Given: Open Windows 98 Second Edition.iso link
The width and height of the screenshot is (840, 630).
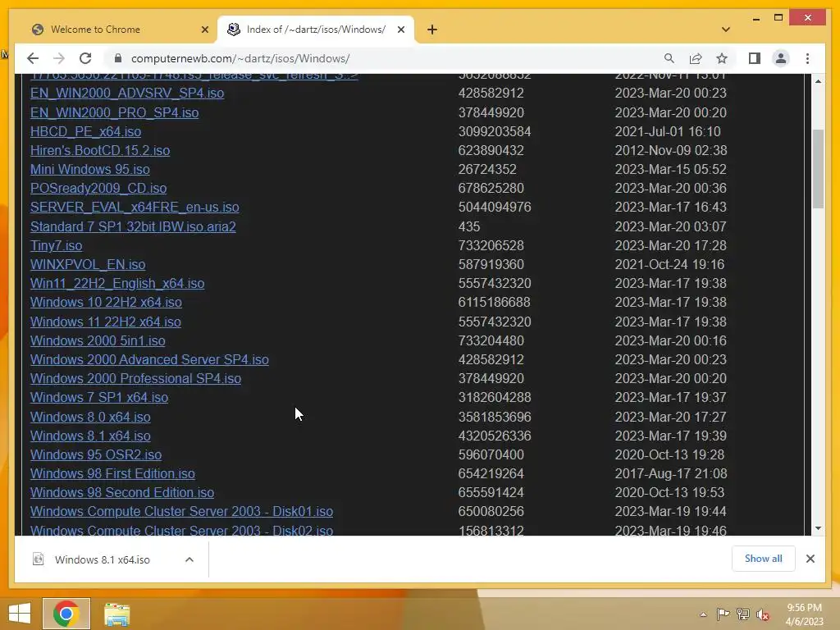Looking at the screenshot, I should pos(122,492).
